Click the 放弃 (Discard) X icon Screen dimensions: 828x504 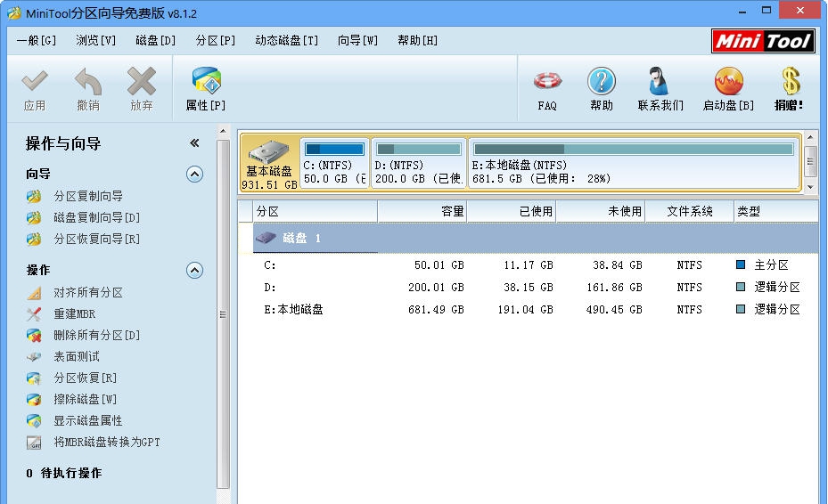click(142, 81)
